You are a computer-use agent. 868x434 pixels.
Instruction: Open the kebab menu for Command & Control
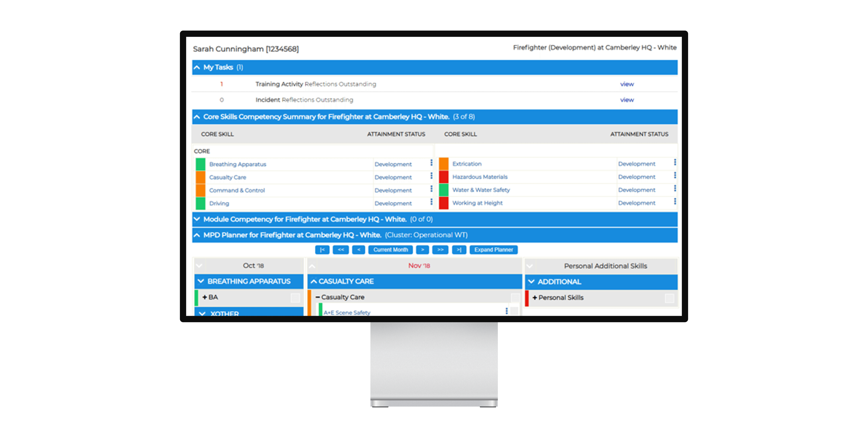[x=431, y=189]
